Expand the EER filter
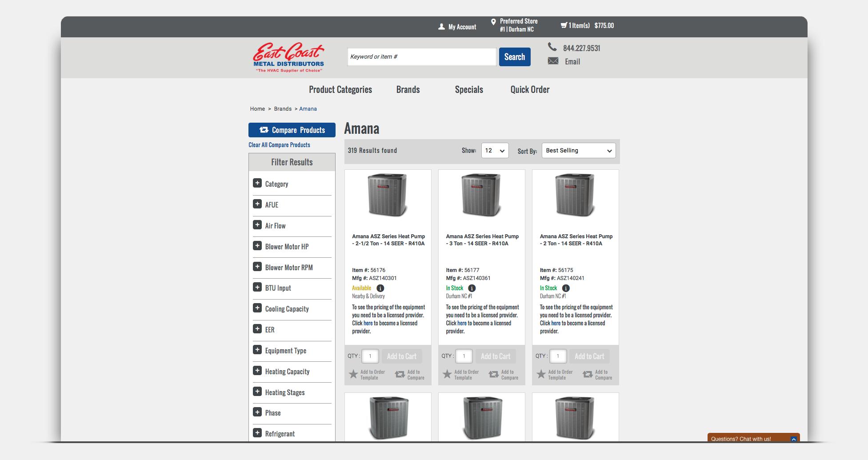 pos(257,329)
